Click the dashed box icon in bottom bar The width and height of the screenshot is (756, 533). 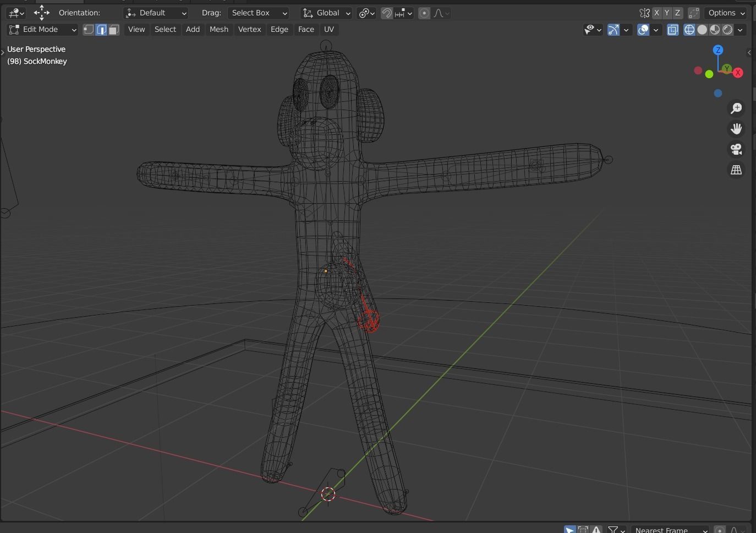click(x=583, y=530)
